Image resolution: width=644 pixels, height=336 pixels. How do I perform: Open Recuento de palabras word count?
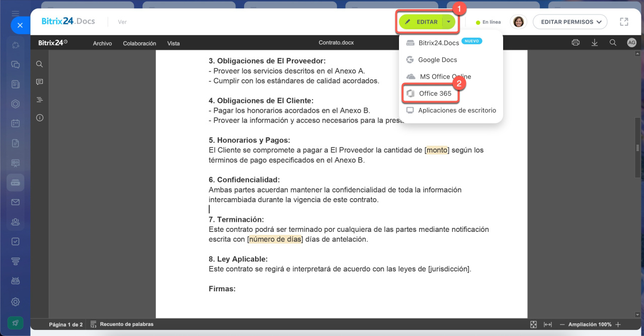click(122, 324)
